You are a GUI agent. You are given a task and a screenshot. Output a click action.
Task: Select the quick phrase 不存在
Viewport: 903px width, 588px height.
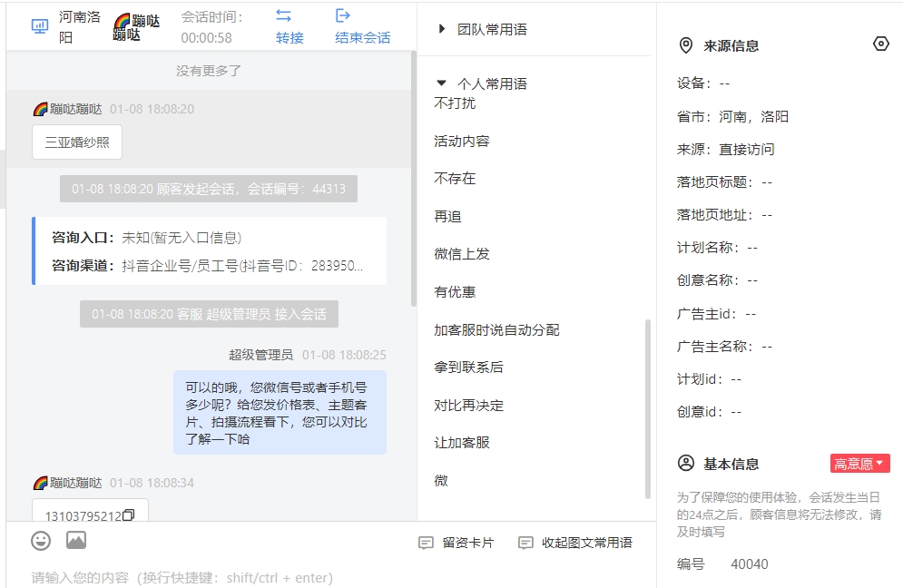coord(455,179)
